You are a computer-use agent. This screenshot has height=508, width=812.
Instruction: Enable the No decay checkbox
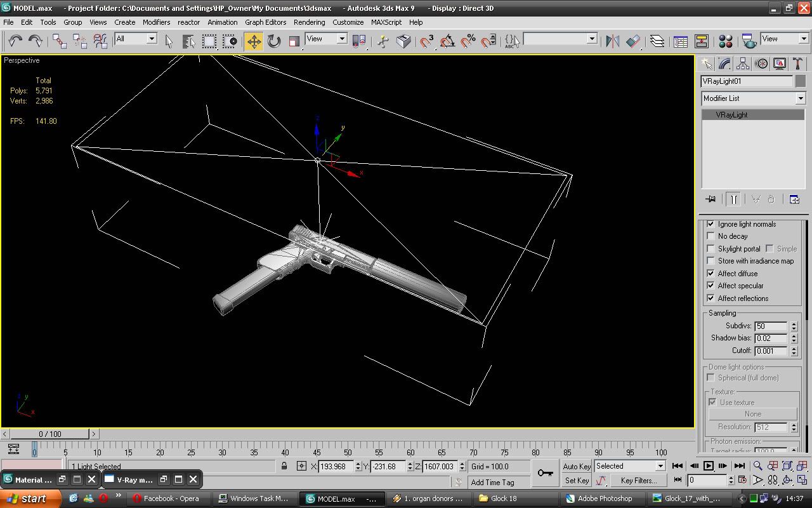[x=711, y=236]
